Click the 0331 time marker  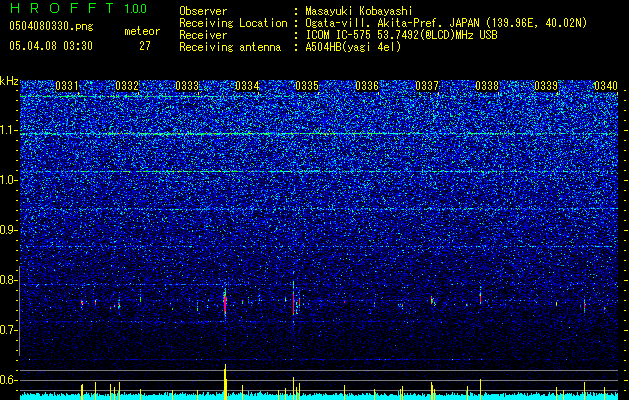point(67,86)
